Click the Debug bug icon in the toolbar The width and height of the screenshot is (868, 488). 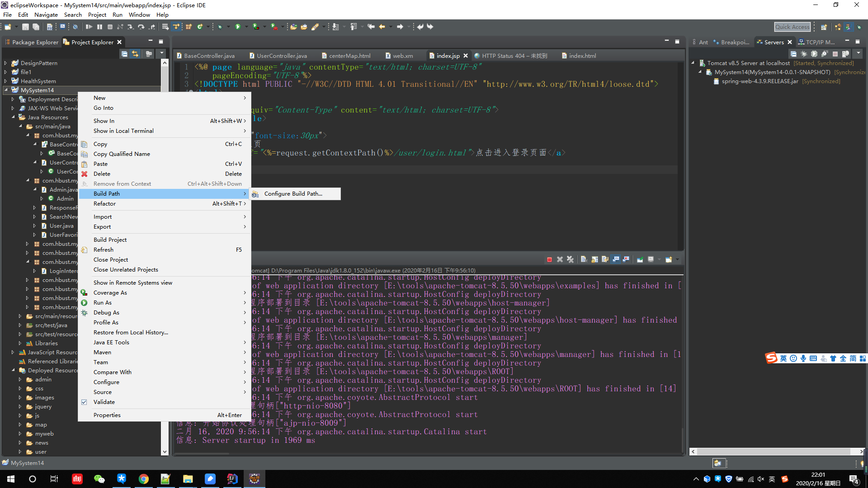point(220,27)
